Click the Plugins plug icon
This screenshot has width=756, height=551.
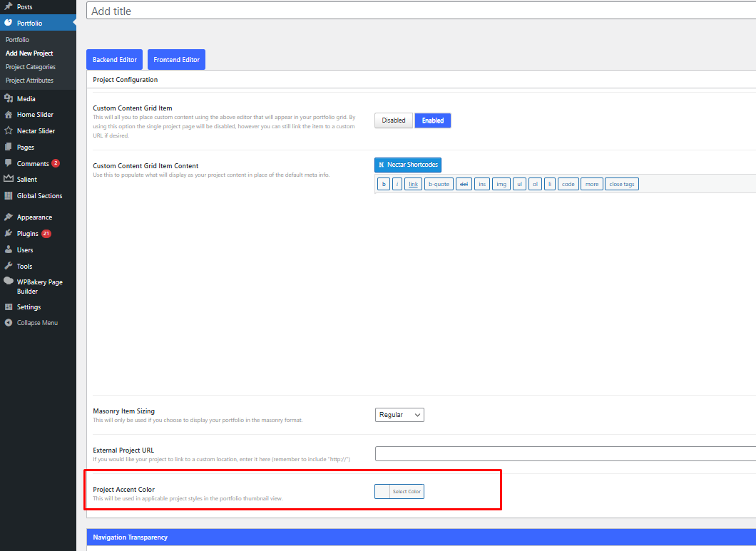(x=9, y=234)
